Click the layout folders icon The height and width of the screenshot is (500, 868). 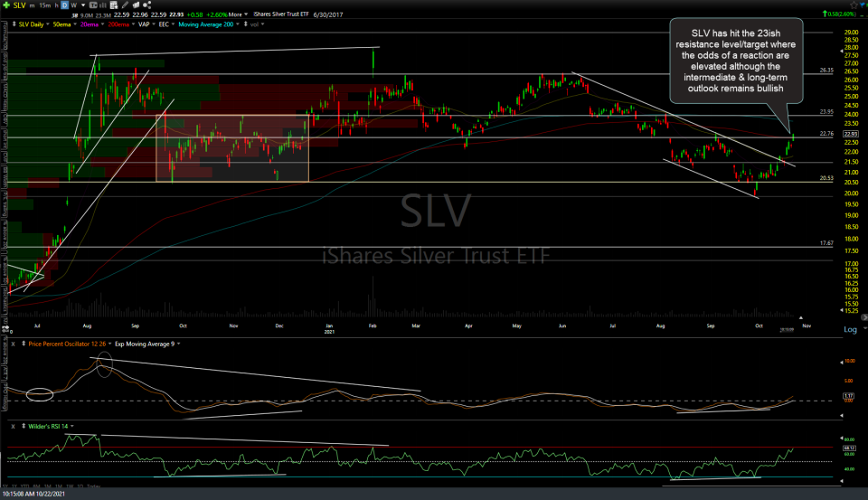(x=136, y=5)
